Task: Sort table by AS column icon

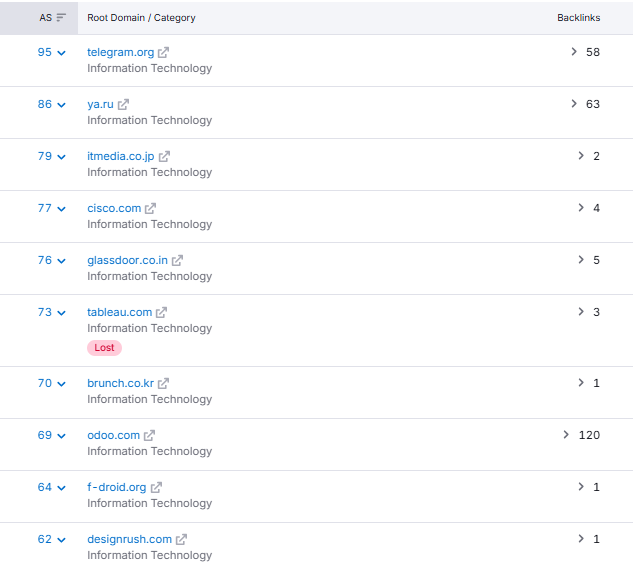Action: [x=61, y=18]
